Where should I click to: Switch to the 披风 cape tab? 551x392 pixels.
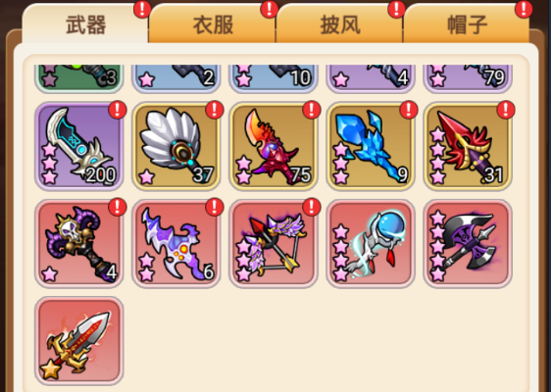(x=340, y=24)
